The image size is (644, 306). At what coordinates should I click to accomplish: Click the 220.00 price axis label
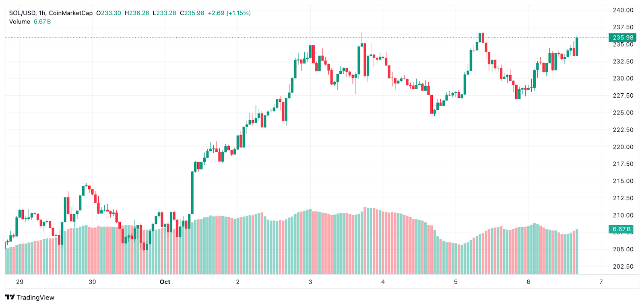click(623, 147)
